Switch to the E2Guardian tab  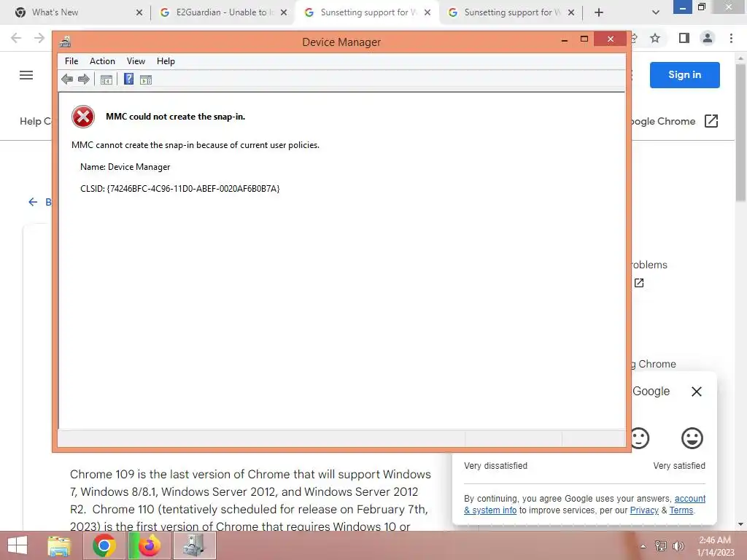(222, 12)
